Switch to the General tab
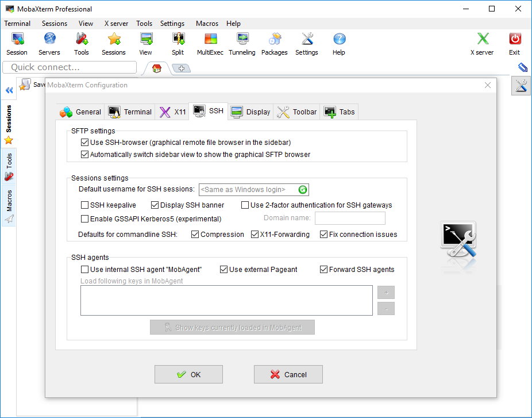532x418 pixels. click(x=80, y=112)
